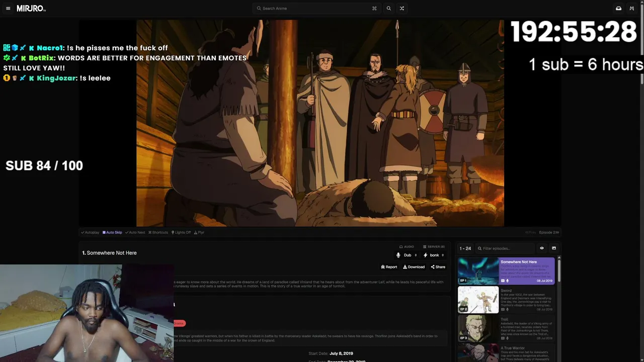The width and height of the screenshot is (644, 362).
Task: Select the 'Sword' episode title
Action: tap(506, 291)
